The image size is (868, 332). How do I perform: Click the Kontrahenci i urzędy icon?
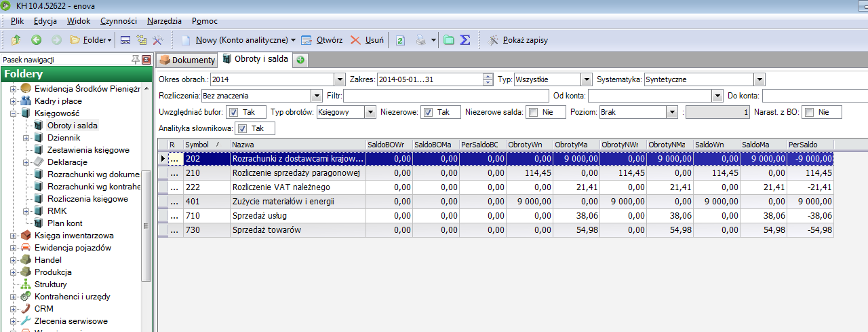[x=26, y=297]
